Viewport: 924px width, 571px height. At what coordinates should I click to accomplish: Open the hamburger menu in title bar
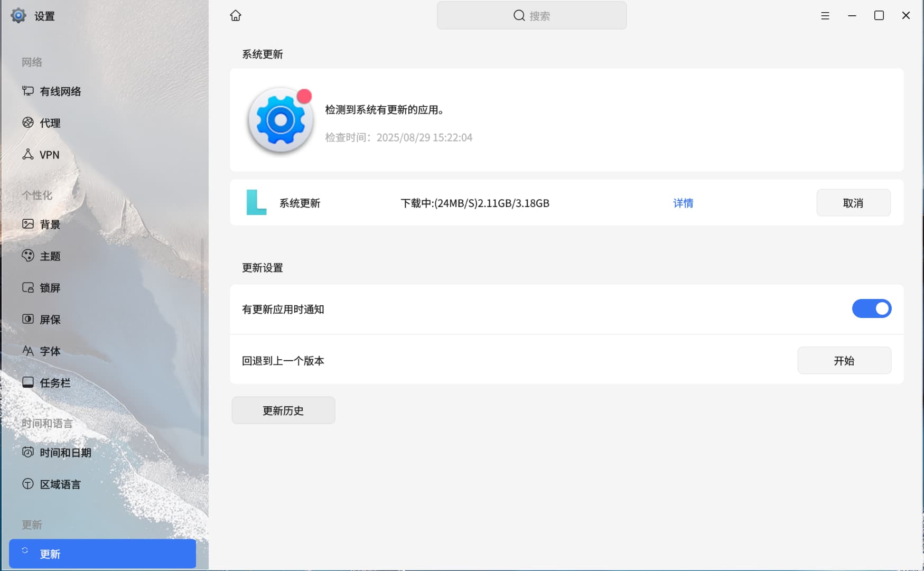tap(825, 16)
